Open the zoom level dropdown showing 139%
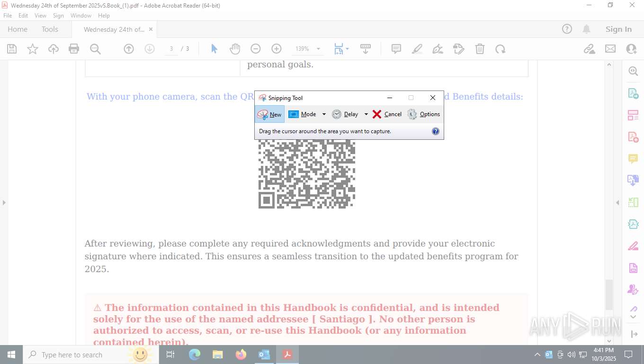The width and height of the screenshot is (644, 364). [318, 49]
